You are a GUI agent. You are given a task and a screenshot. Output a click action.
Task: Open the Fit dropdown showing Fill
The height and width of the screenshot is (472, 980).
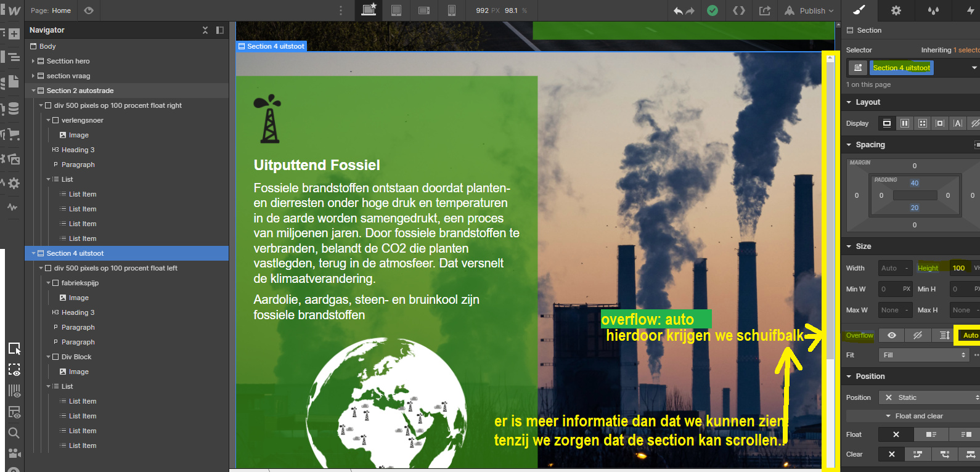point(924,355)
